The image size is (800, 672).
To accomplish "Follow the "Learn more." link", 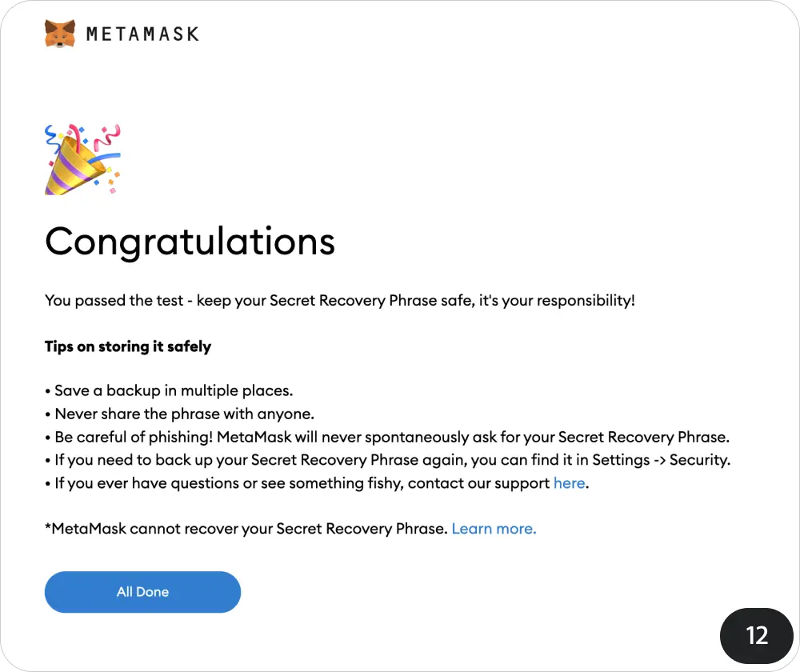I will [x=494, y=529].
